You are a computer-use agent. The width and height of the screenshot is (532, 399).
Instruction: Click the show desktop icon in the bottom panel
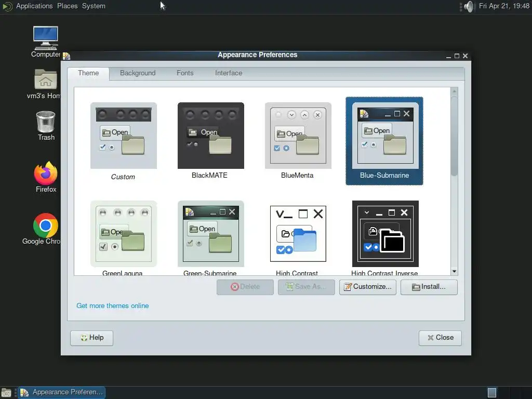pos(6,393)
